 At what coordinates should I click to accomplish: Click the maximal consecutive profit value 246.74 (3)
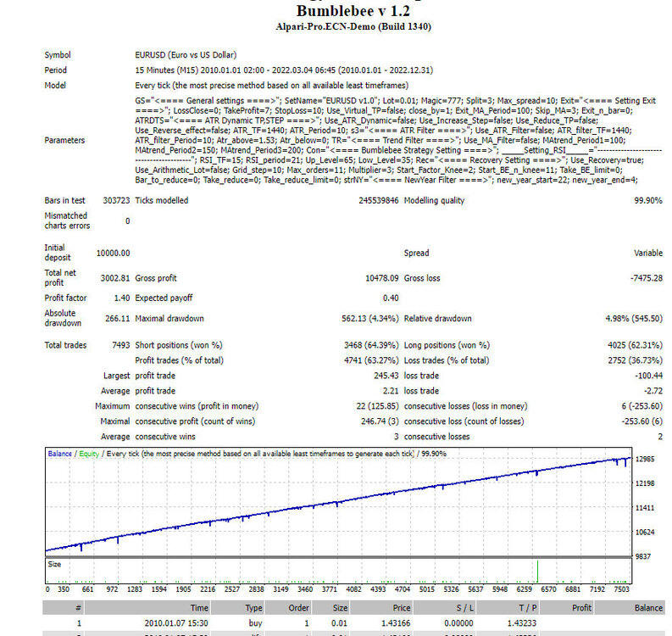[x=380, y=421]
